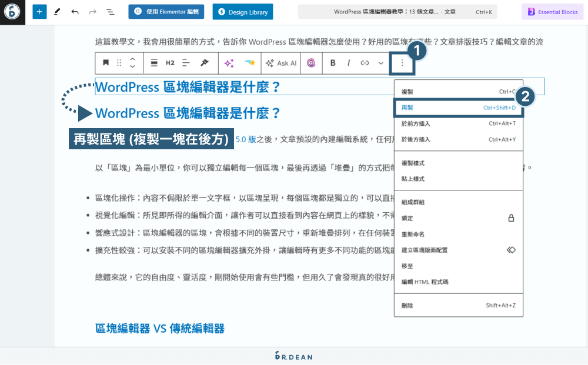Expand the extra formatting options chevron
588x365 pixels.
tap(379, 63)
